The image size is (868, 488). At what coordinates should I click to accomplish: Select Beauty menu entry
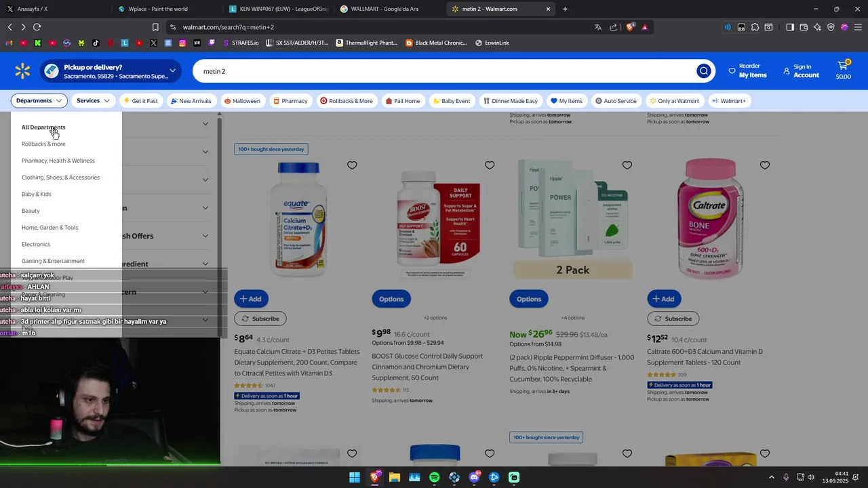(31, 211)
